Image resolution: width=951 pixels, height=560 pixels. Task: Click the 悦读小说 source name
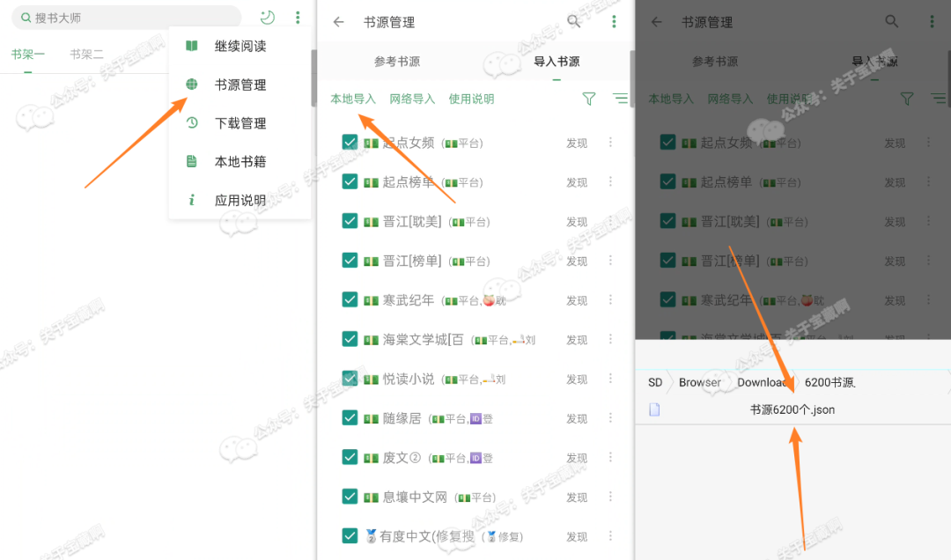[x=409, y=379]
